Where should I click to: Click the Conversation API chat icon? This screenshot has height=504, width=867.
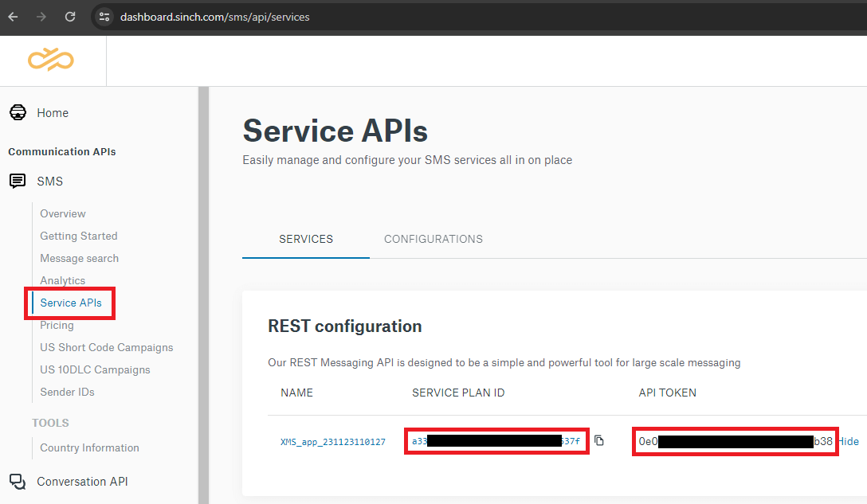pyautogui.click(x=18, y=482)
